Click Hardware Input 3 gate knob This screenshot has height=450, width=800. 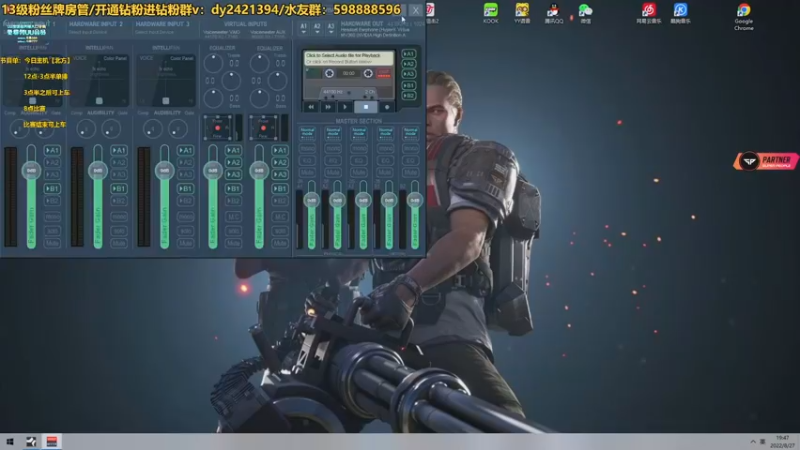click(178, 129)
